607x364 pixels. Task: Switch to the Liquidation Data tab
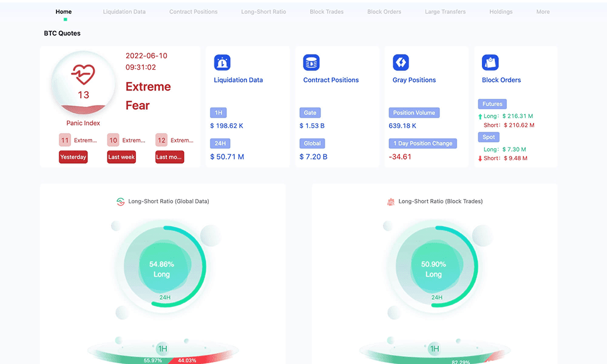124,12
